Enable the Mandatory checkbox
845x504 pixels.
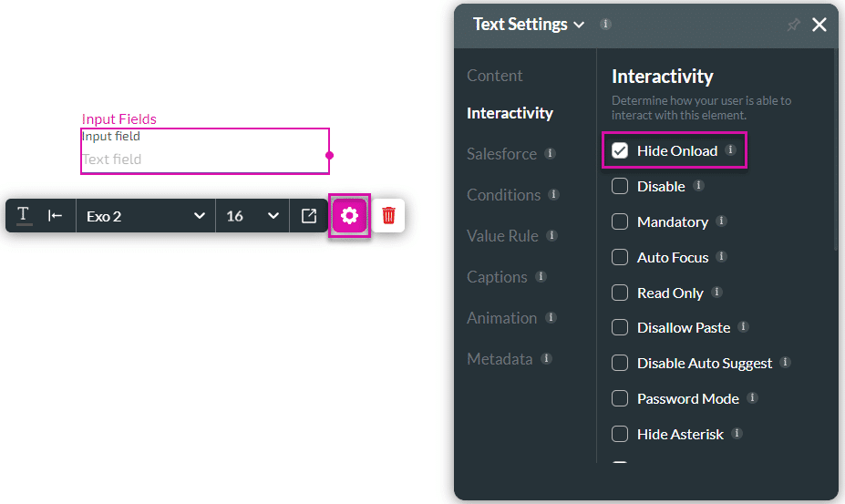coord(620,221)
